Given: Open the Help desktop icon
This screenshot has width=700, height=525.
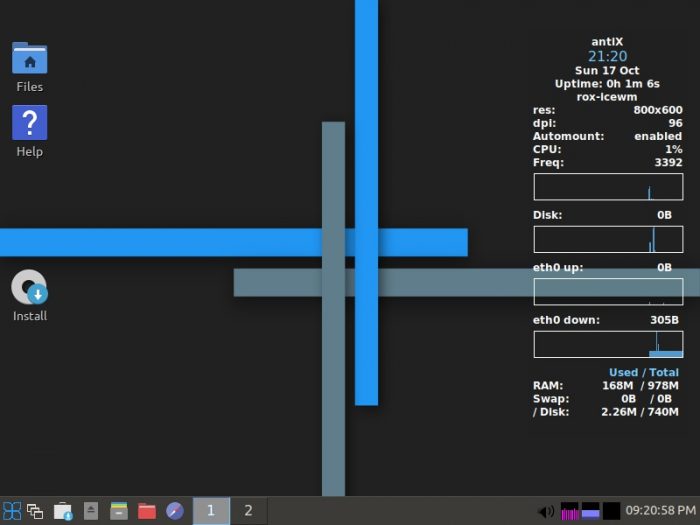Looking at the screenshot, I should pyautogui.click(x=29, y=124).
